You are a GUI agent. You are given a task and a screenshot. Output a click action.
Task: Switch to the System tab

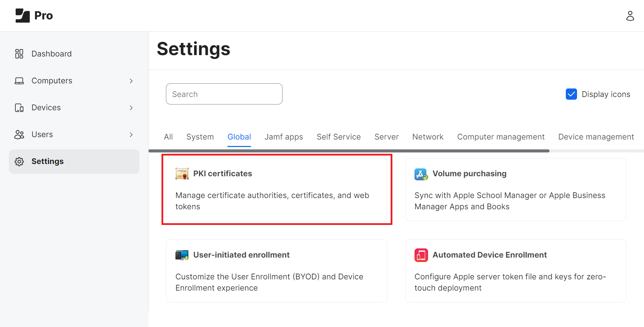200,137
